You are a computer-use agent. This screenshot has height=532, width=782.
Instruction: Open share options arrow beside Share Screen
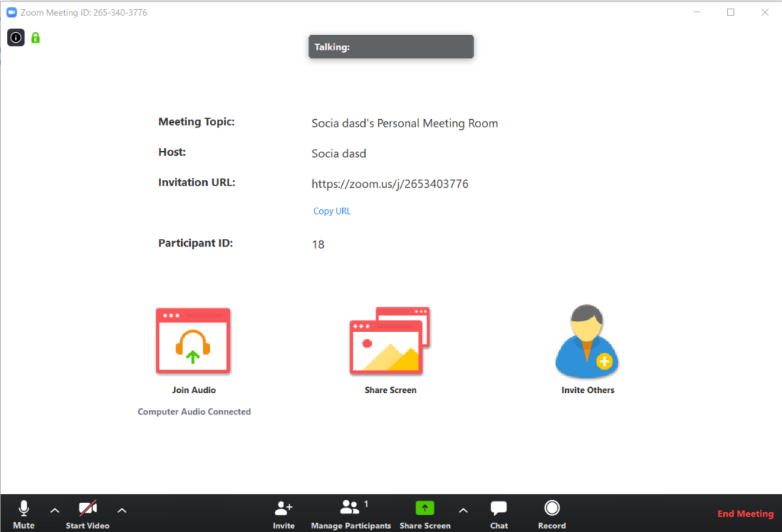tap(464, 511)
